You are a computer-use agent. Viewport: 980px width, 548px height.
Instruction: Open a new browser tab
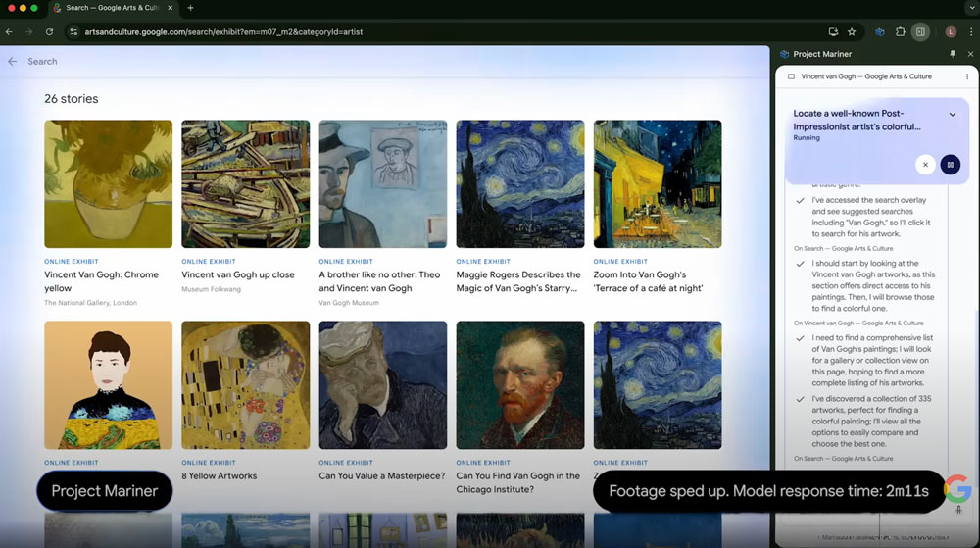coord(191,8)
